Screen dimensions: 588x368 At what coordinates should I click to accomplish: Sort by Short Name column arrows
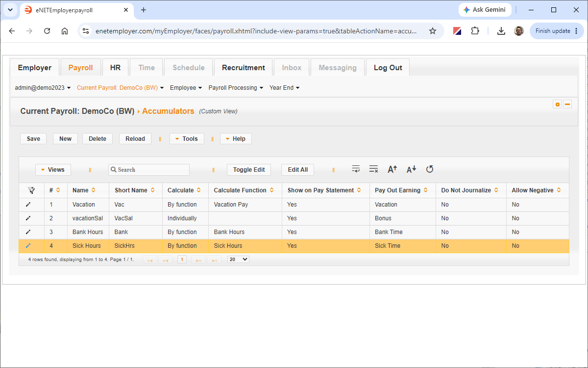point(152,190)
